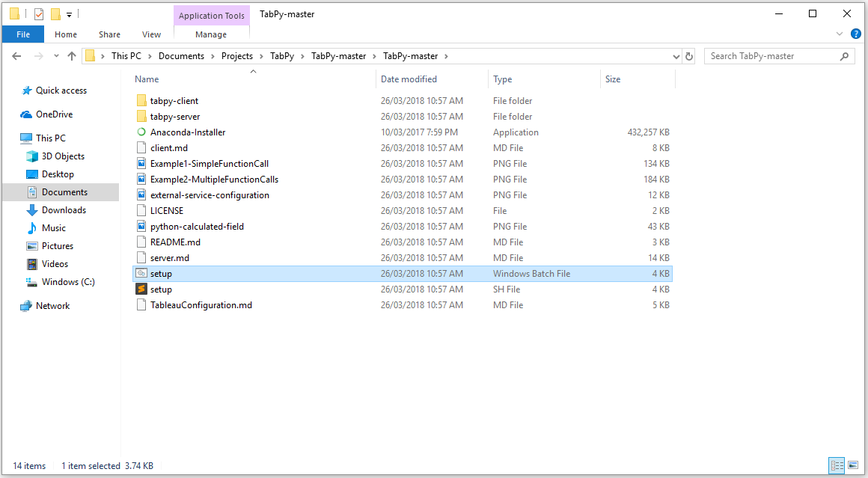
Task: Select the Example2-MultipleFunctionCalls PNG icon
Action: coord(141,180)
